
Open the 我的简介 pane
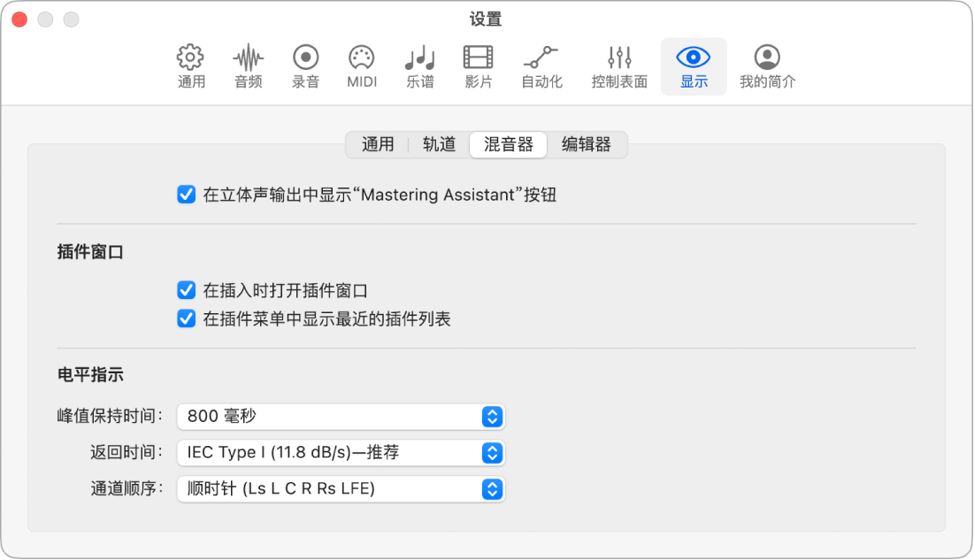coord(766,66)
